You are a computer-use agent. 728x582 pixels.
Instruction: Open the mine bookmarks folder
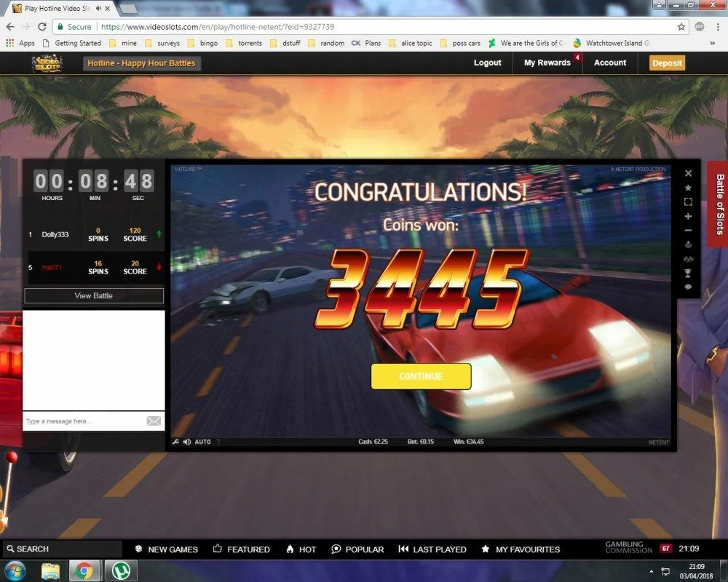124,43
